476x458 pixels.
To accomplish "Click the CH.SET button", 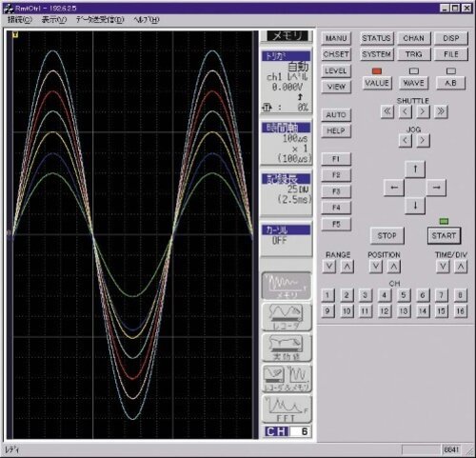I will click(336, 54).
